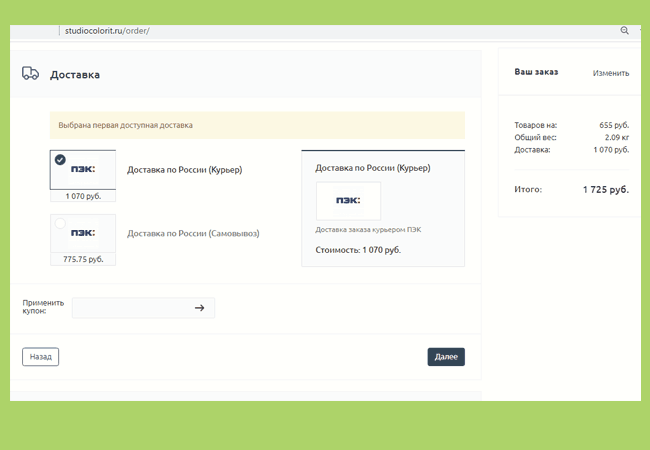
Task: Click the "Ваш заказ" summary heading
Action: click(536, 73)
